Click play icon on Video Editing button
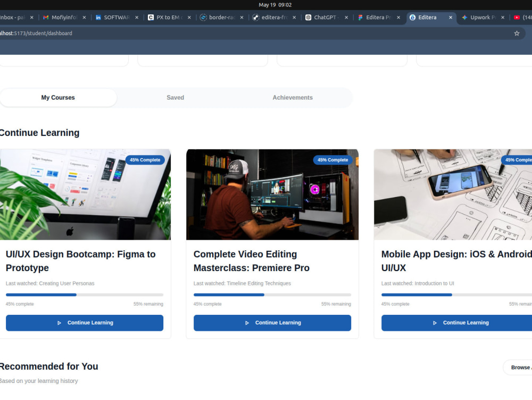The image size is (532, 400). 247,323
